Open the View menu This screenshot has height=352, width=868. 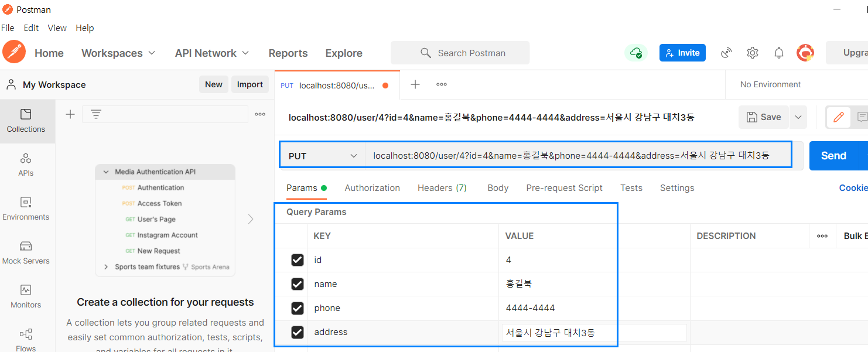[x=57, y=28]
